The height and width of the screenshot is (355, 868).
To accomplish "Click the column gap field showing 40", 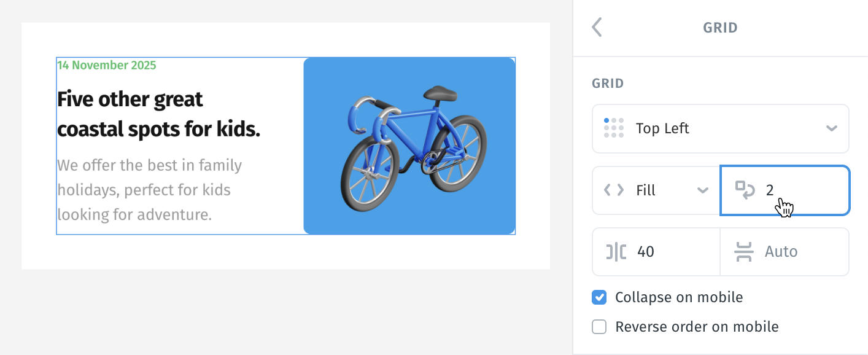I will pos(656,252).
